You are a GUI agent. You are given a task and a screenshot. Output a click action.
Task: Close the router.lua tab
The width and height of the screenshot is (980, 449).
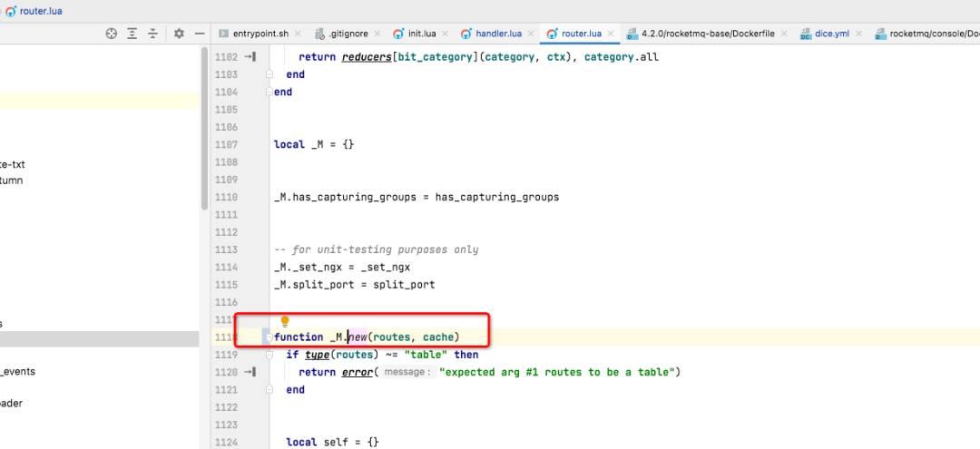pyautogui.click(x=610, y=34)
